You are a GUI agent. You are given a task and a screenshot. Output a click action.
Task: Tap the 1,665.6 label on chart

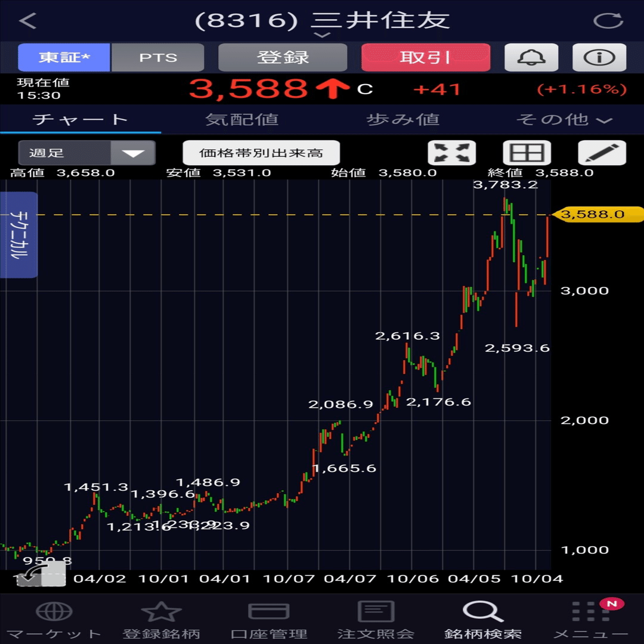coord(344,468)
